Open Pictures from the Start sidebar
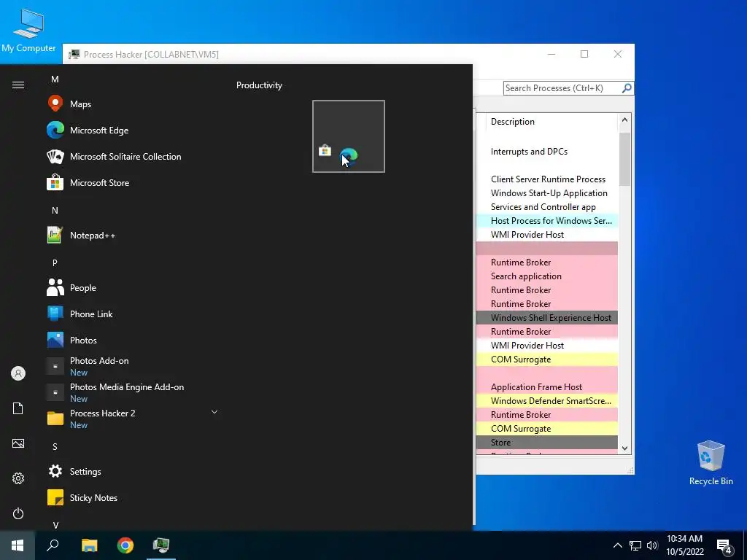This screenshot has height=560, width=747. 18,443
